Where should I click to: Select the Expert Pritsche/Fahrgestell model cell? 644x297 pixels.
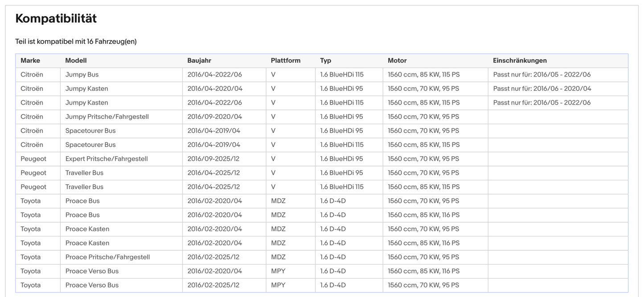107,159
